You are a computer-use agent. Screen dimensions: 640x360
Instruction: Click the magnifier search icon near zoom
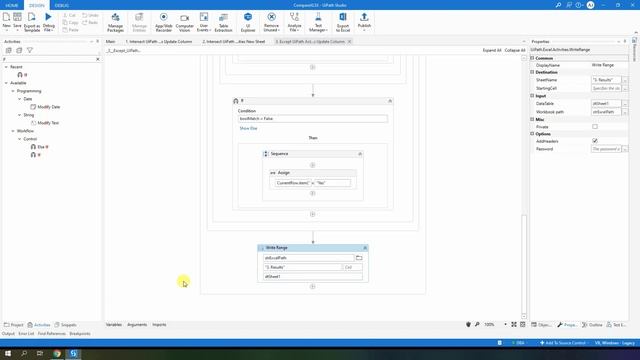click(x=477, y=324)
